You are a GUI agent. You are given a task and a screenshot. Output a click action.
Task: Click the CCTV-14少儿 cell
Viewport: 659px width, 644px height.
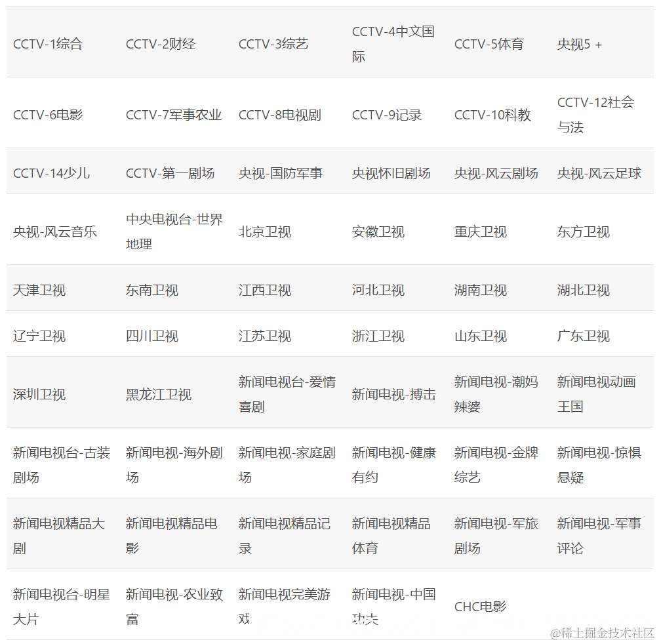51,173
